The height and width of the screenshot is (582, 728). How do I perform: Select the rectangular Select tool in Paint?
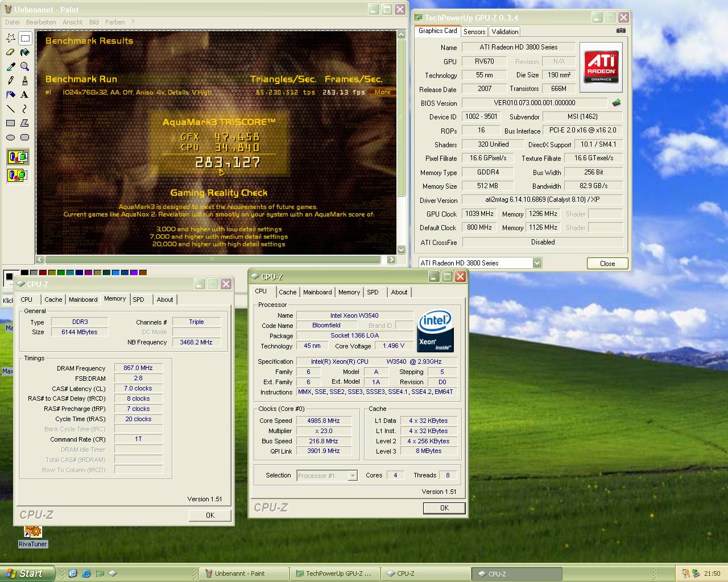coord(25,38)
